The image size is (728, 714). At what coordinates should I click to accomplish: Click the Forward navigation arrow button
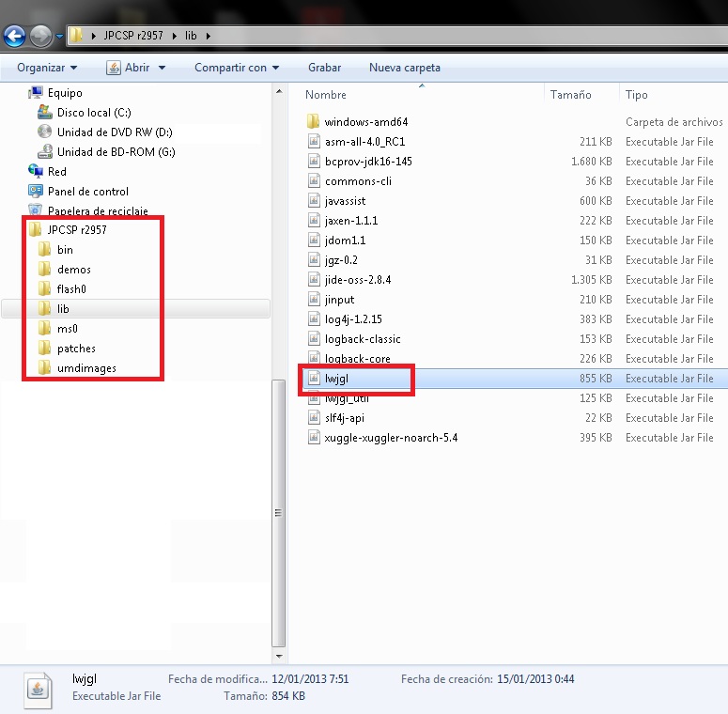41,37
